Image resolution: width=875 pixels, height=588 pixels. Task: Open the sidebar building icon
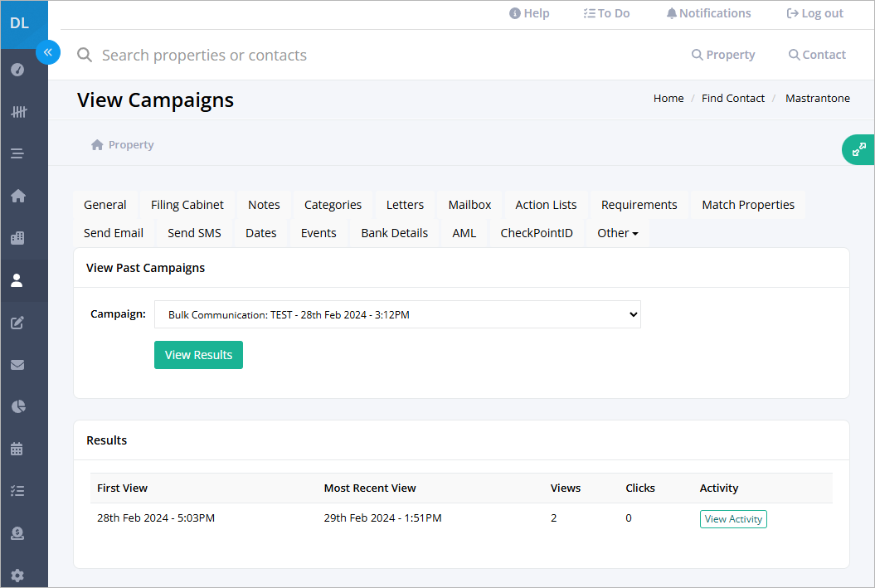click(x=17, y=238)
